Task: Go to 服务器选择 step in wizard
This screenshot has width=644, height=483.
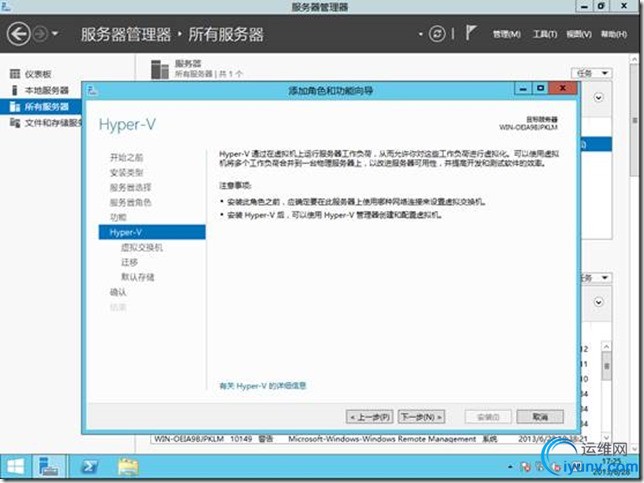Action: [130, 188]
